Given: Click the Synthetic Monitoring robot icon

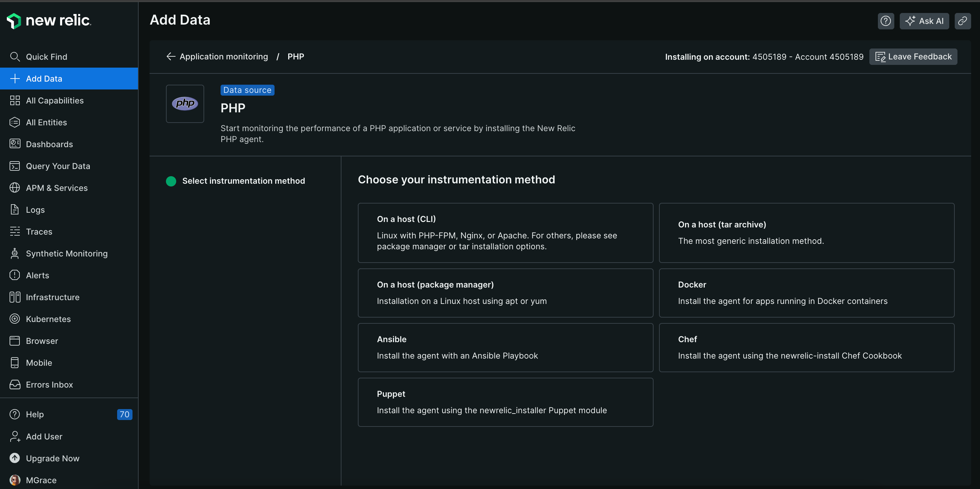Looking at the screenshot, I should pos(15,253).
